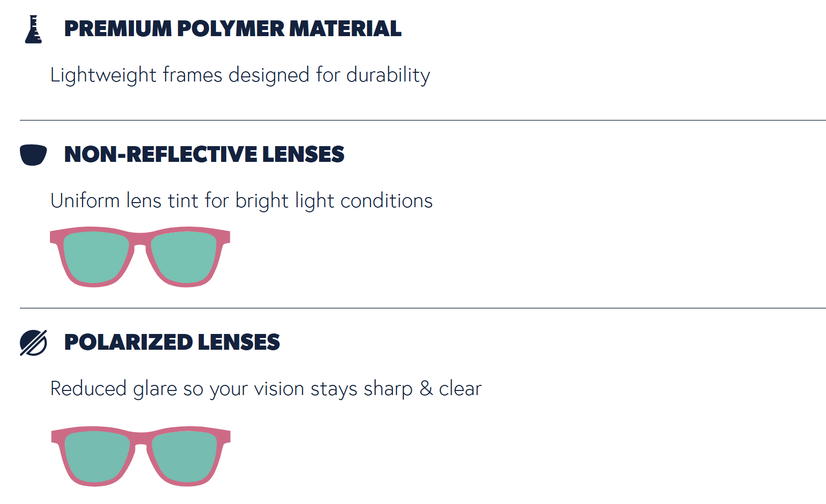Image resolution: width=826 pixels, height=504 pixels.
Task: Click the dark lens shape icon
Action: (33, 155)
